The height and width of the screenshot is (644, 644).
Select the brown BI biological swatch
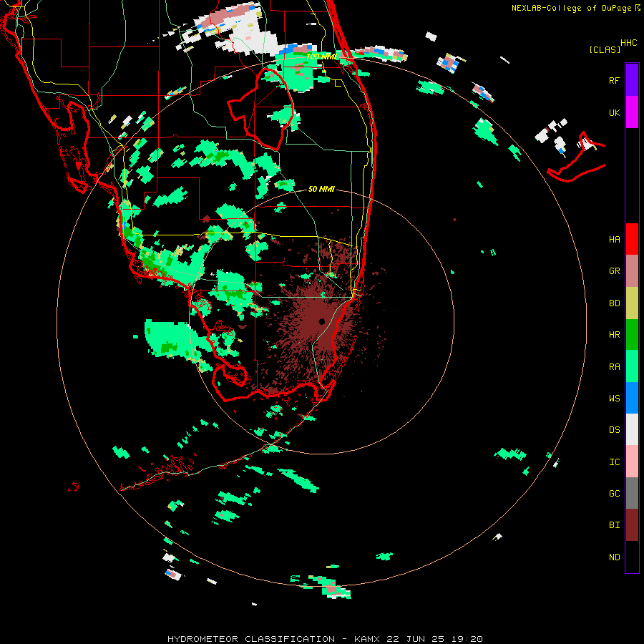coord(632,525)
